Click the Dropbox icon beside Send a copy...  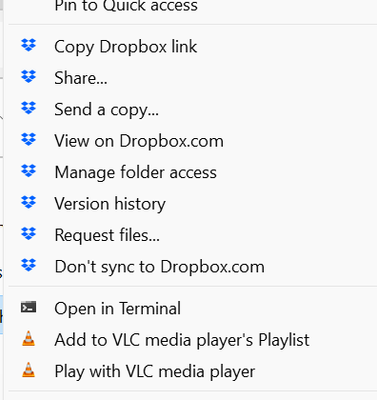(29, 108)
